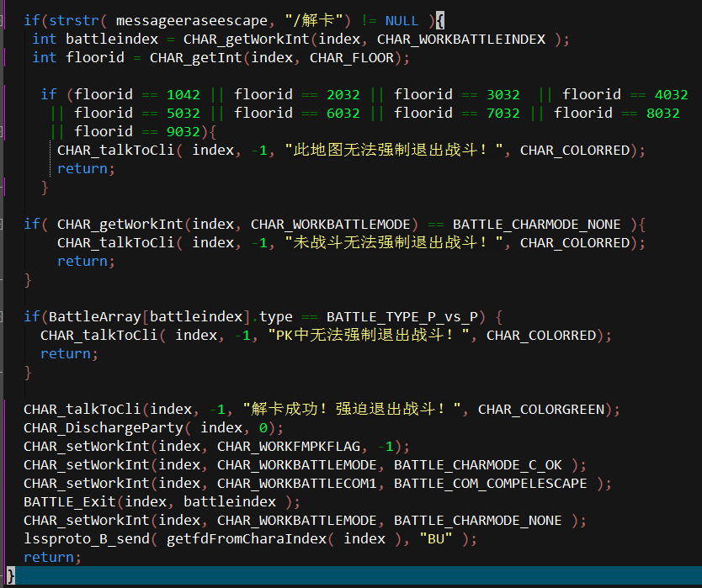Click the CHAR_COLORGREEN constant
702x588 pixels.
[541, 410]
